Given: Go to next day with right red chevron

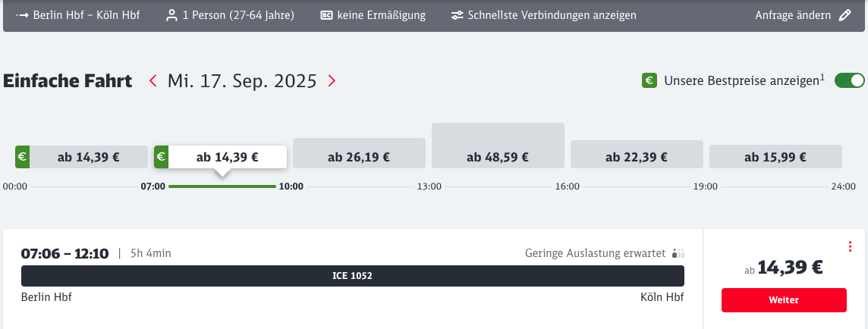Looking at the screenshot, I should click(332, 80).
